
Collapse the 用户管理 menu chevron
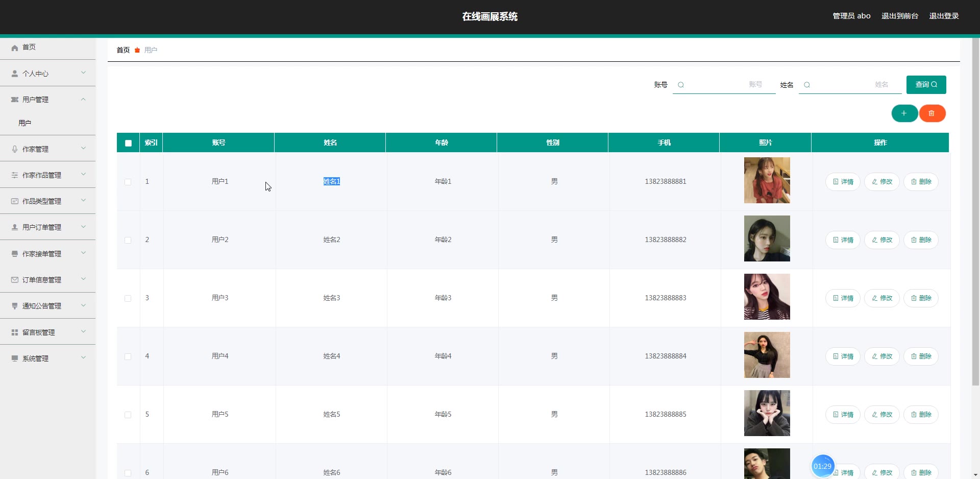click(83, 99)
